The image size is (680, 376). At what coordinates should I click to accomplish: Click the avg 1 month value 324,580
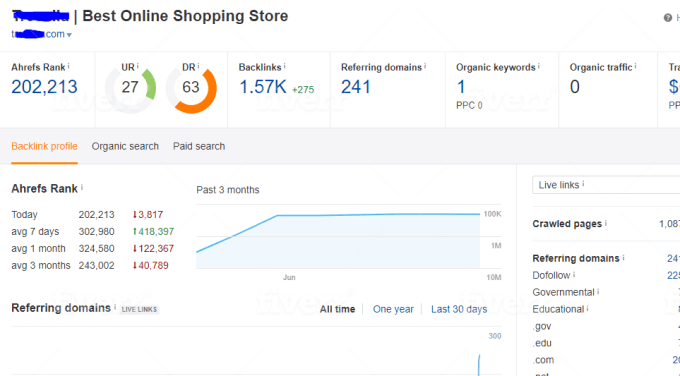point(96,248)
